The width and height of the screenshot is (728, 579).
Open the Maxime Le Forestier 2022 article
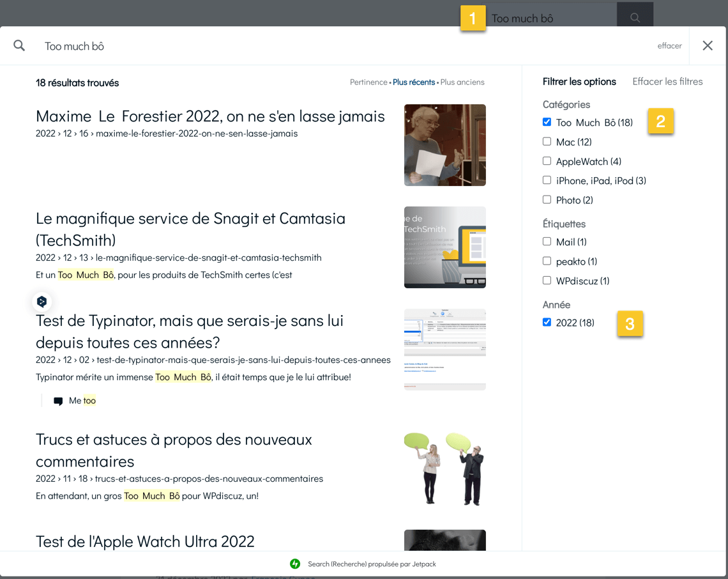click(210, 116)
